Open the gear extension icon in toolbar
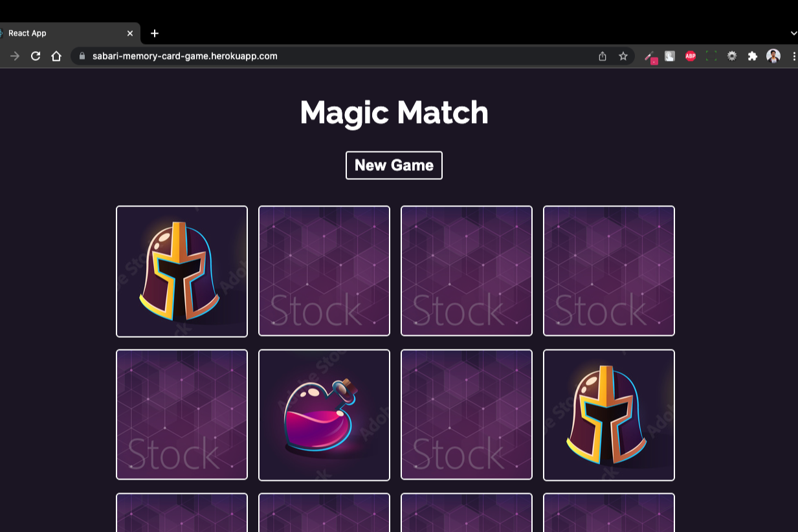 (732, 56)
